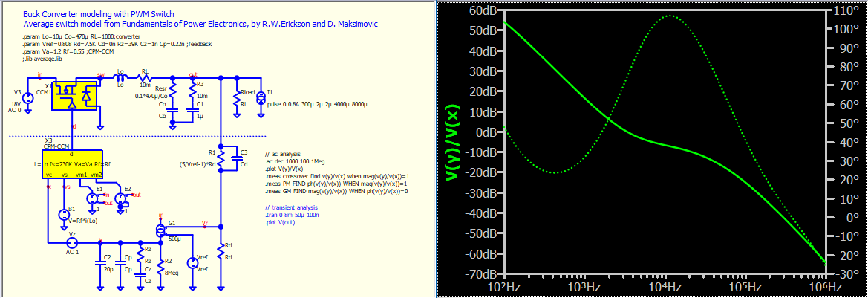
Task: Click the 0dB left axis label
Action: [x=488, y=132]
